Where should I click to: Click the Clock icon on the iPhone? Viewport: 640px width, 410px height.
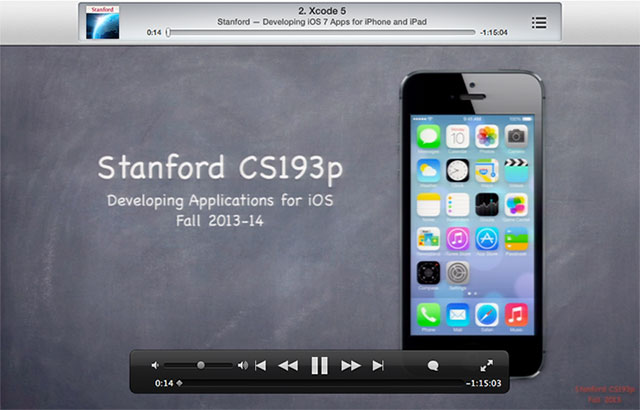pyautogui.click(x=458, y=171)
